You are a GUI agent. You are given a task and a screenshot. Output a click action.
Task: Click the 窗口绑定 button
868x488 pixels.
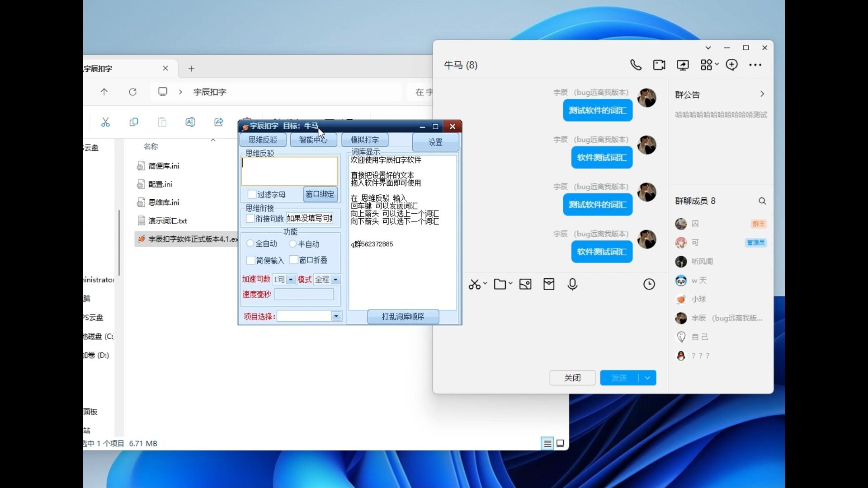(320, 194)
